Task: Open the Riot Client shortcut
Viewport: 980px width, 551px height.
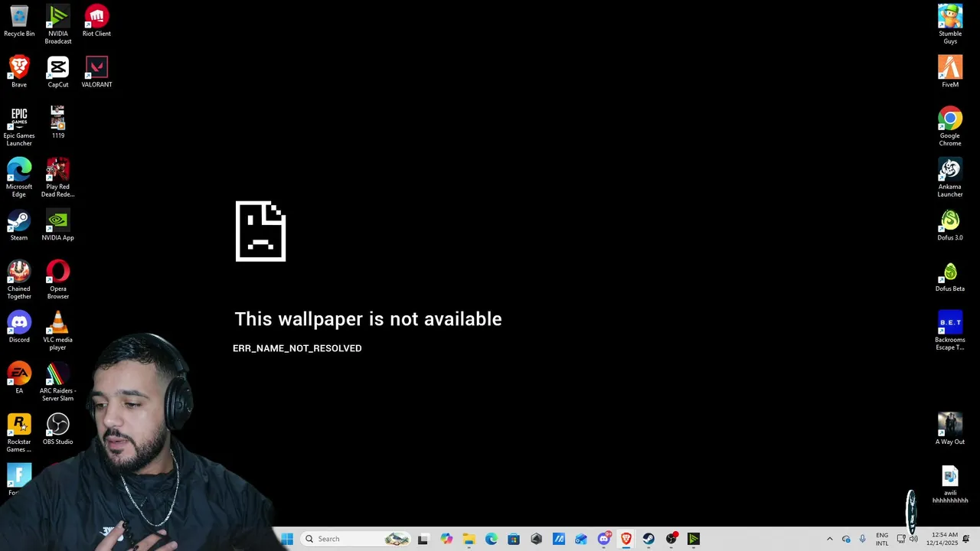Action: point(96,21)
